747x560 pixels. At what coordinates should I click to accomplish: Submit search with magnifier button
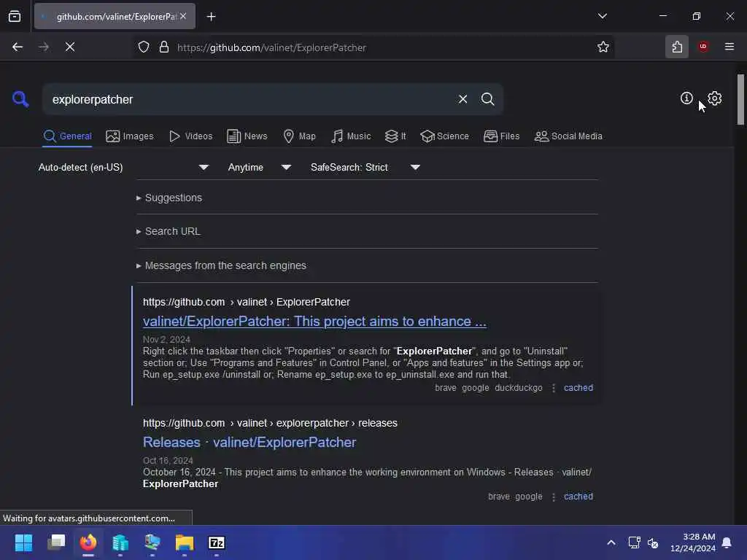tap(487, 99)
